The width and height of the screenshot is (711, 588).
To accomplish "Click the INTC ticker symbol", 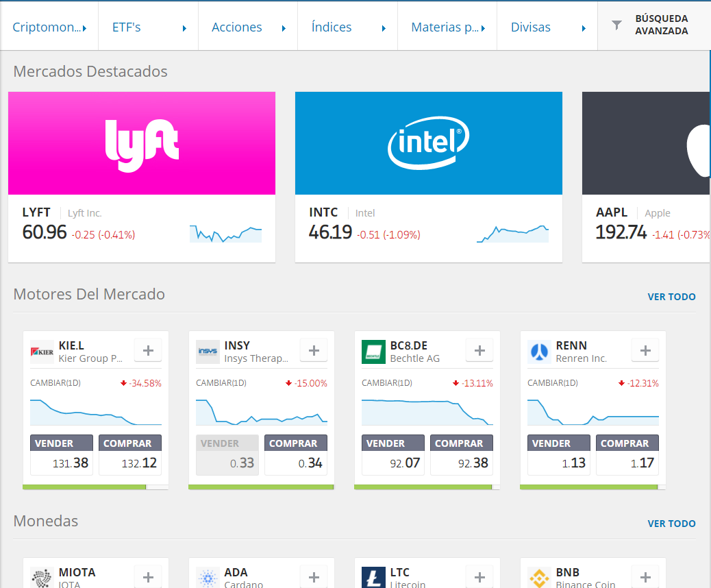I will pyautogui.click(x=323, y=212).
